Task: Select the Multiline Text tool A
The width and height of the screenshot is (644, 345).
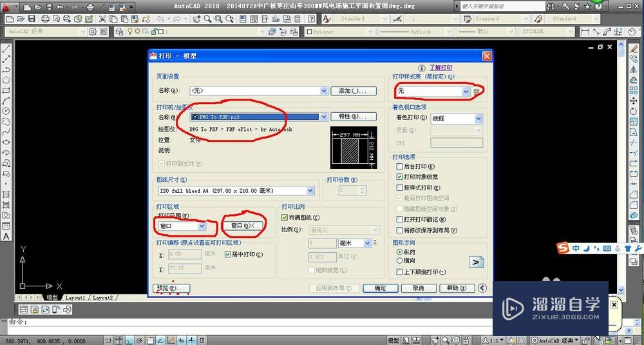Action: coord(6,237)
